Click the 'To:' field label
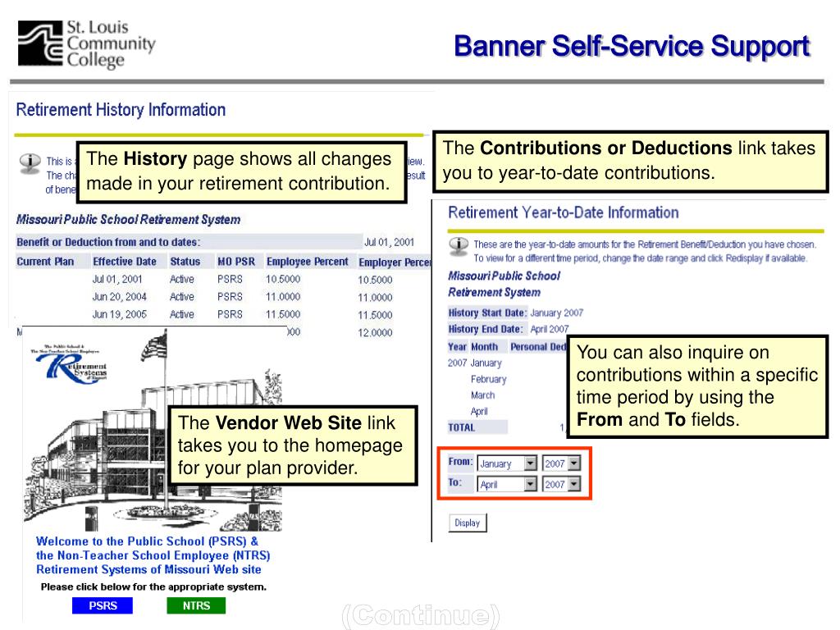The height and width of the screenshot is (630, 840). click(454, 482)
